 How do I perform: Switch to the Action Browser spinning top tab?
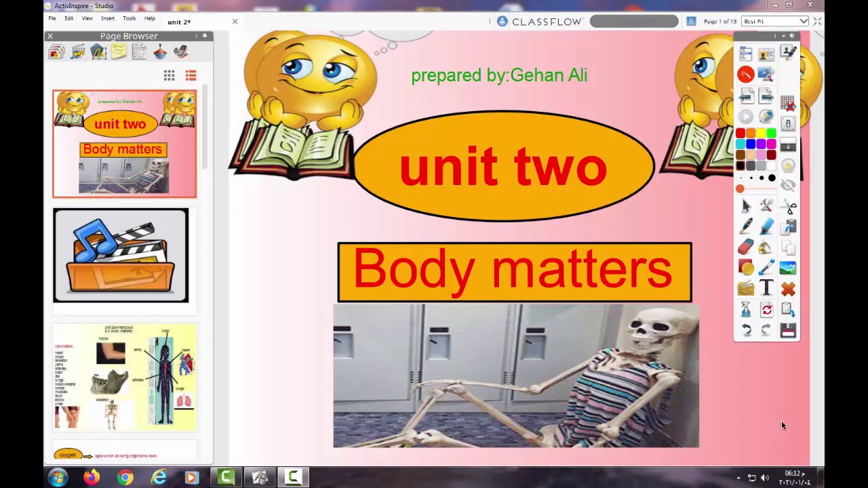[x=160, y=52]
